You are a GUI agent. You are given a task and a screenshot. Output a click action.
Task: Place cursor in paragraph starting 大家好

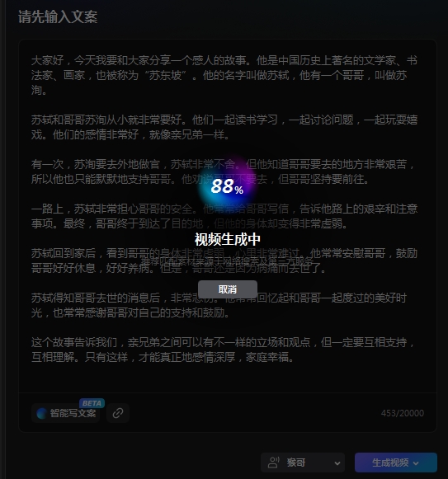pos(224,75)
